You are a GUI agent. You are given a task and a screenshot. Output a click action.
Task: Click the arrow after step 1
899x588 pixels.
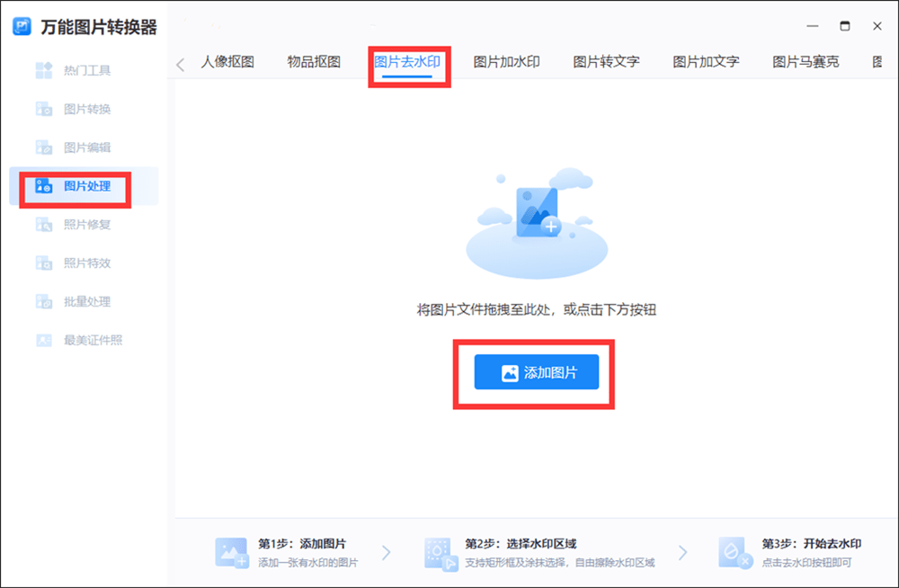387,553
